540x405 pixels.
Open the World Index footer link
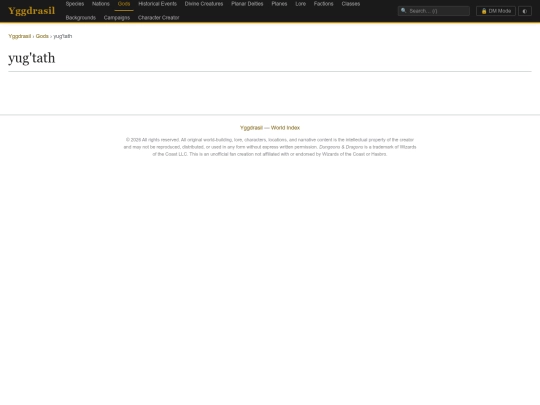coord(285,128)
